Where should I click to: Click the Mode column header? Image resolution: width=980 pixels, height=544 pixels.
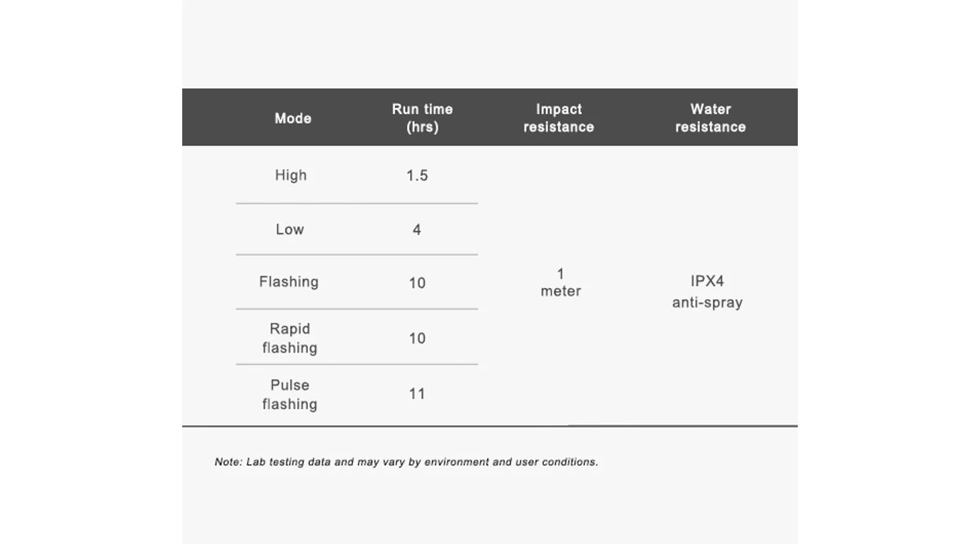[x=293, y=118]
